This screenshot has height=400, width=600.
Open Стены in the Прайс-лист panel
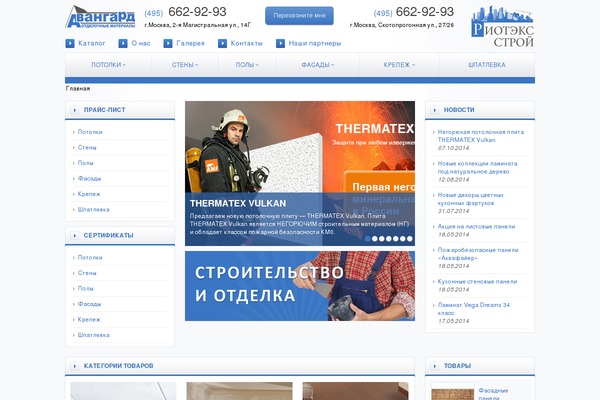[x=87, y=147]
